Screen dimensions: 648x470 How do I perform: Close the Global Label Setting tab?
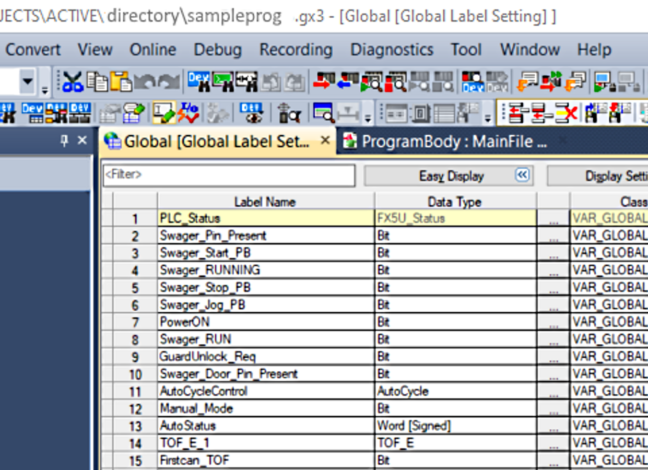tap(324, 142)
